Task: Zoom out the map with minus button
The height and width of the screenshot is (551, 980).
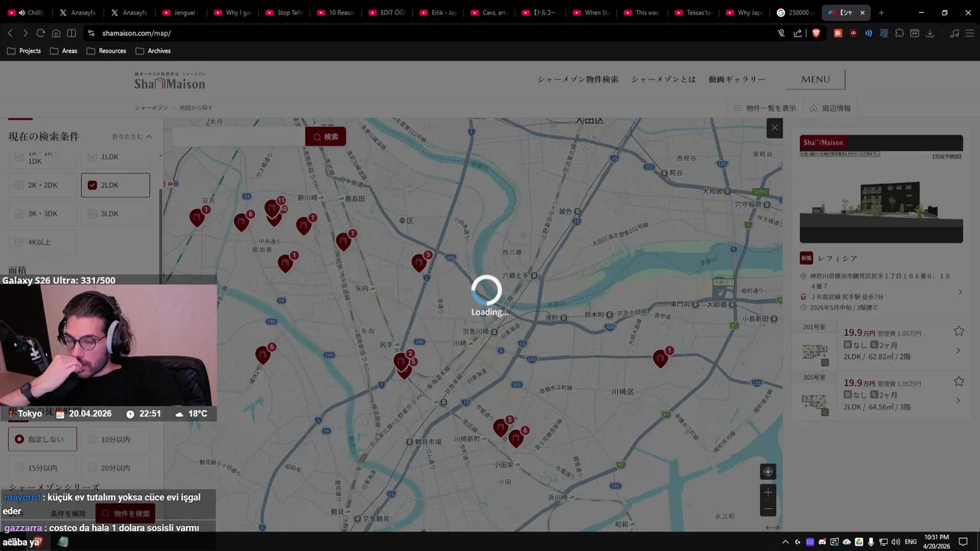Action: click(768, 509)
